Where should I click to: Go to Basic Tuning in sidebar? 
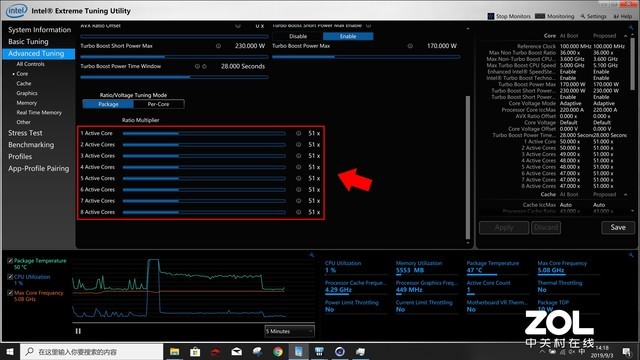(x=28, y=42)
